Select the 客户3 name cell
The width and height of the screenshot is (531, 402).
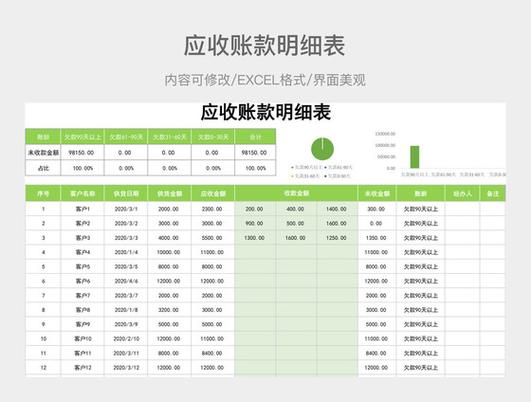[83, 238]
